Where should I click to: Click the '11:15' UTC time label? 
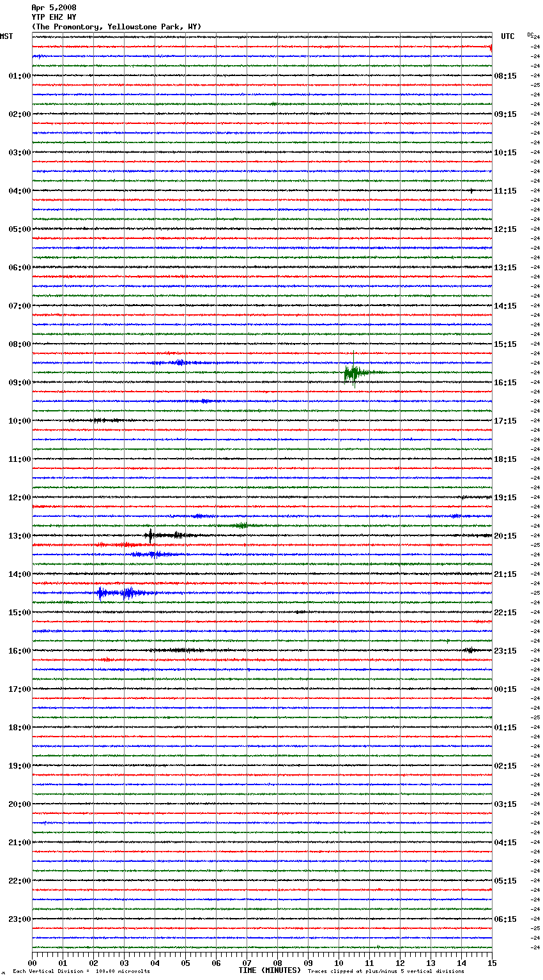pos(505,191)
